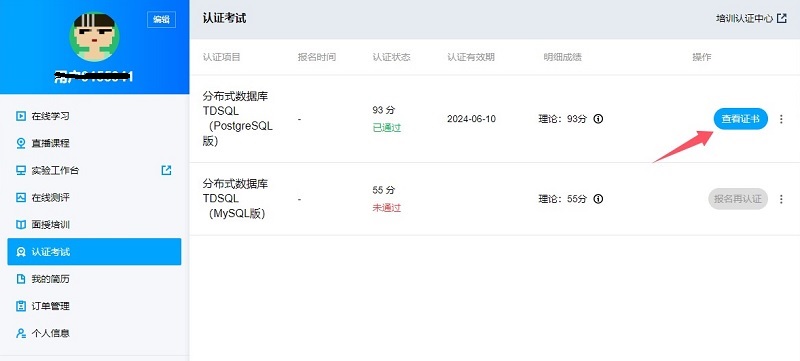Click the 理论：55分 detail text
The width and height of the screenshot is (800, 361).
coord(563,199)
